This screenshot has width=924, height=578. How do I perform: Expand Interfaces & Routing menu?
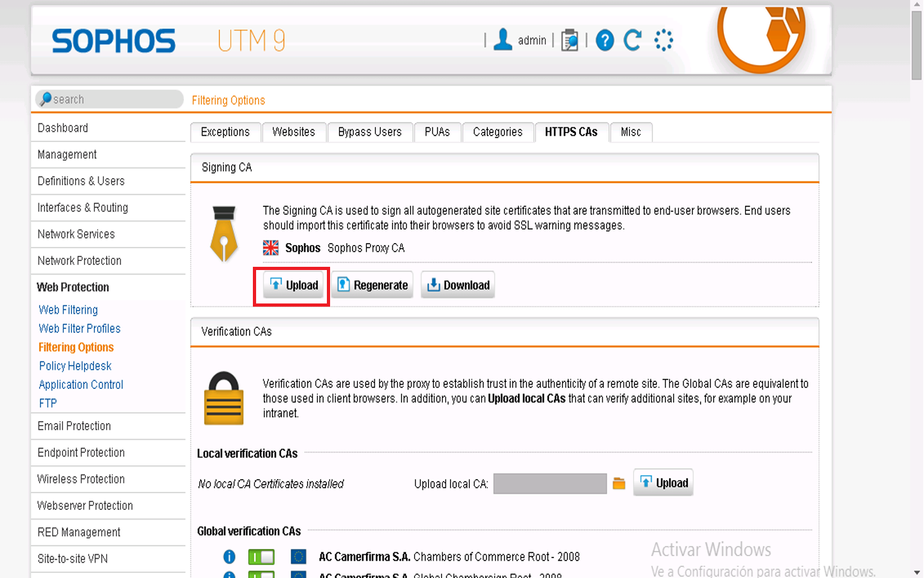(x=108, y=208)
